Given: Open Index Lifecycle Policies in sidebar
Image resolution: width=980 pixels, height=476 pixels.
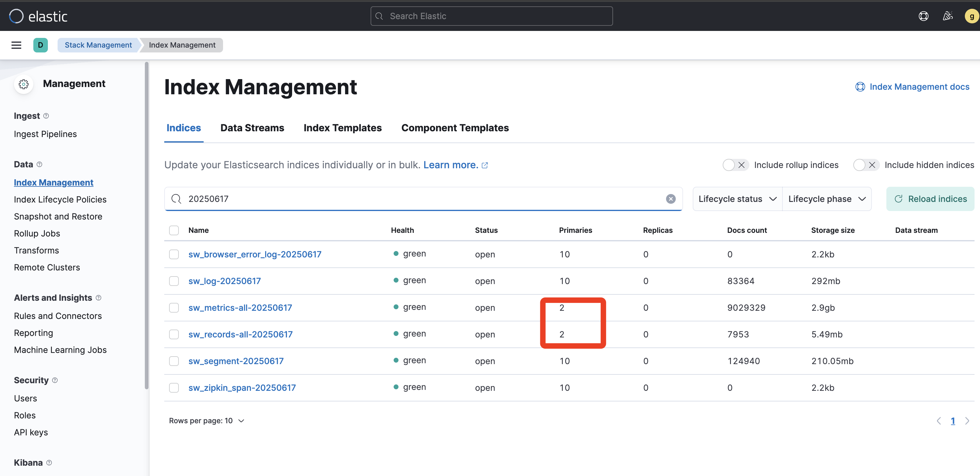Looking at the screenshot, I should [x=60, y=199].
